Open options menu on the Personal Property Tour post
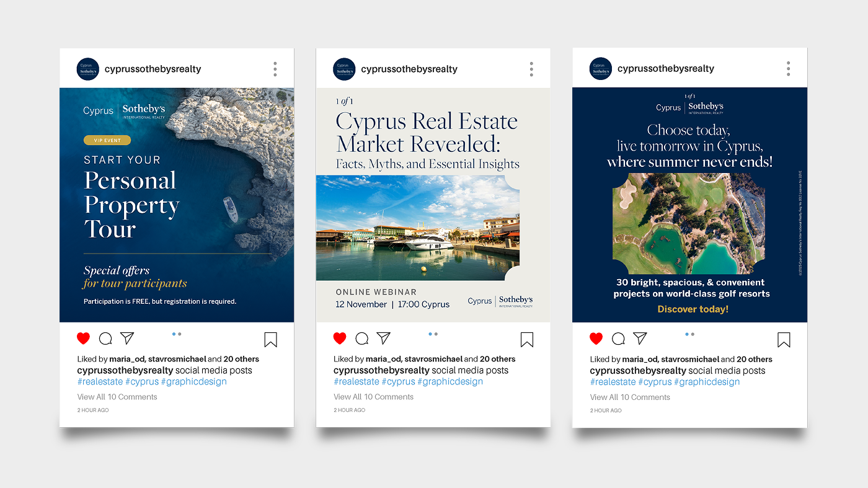Viewport: 868px width, 488px height. (x=275, y=69)
